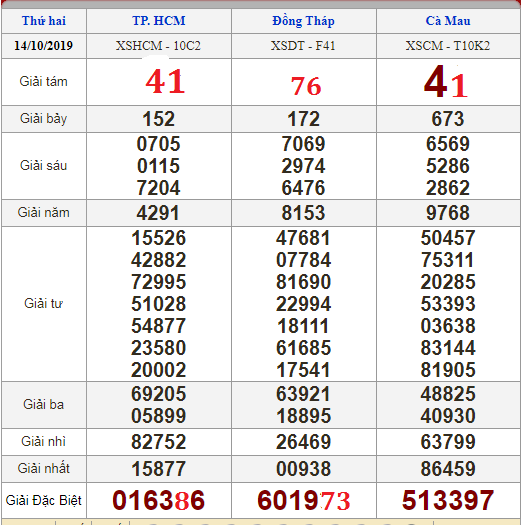Select the Giải tư row label
This screenshot has height=525, width=522.
(44, 303)
